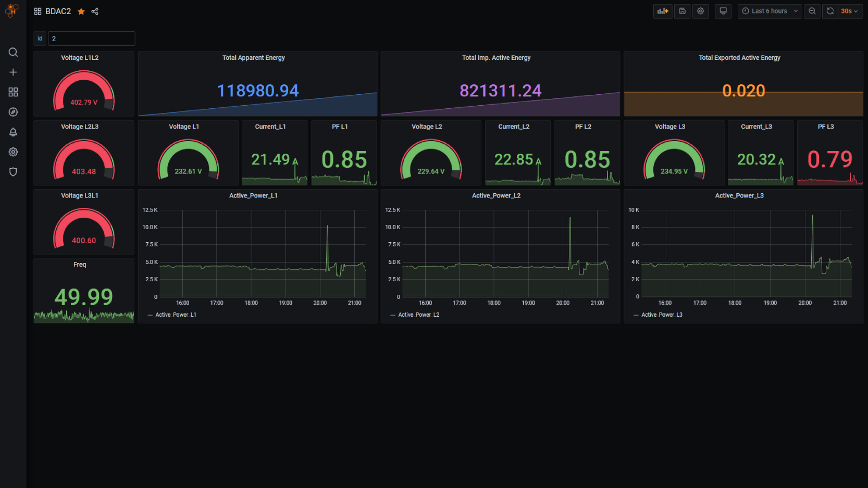This screenshot has height=488, width=868.
Task: Click the 821311.24 imported energy value
Action: point(501,91)
